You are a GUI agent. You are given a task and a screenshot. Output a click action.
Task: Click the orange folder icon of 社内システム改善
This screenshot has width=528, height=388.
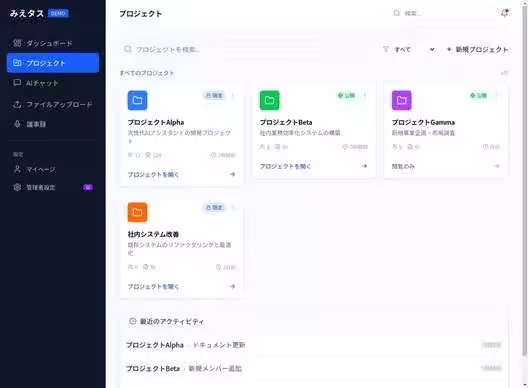(x=137, y=212)
